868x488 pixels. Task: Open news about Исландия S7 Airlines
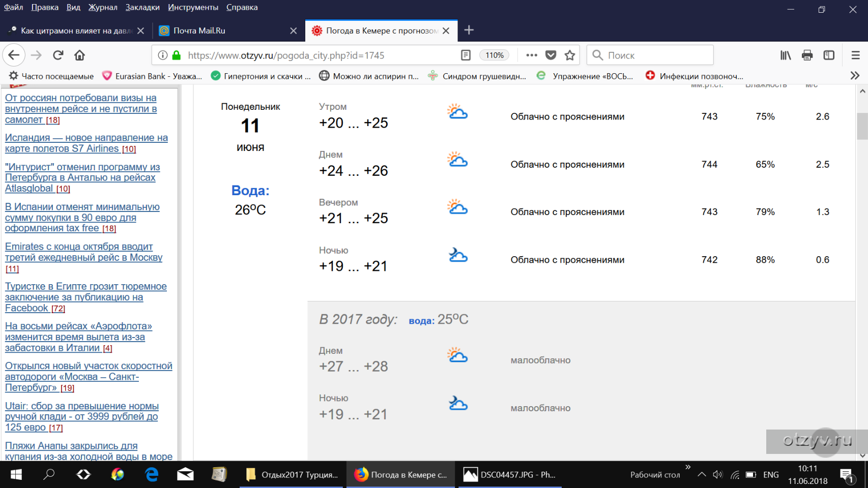pyautogui.click(x=86, y=143)
